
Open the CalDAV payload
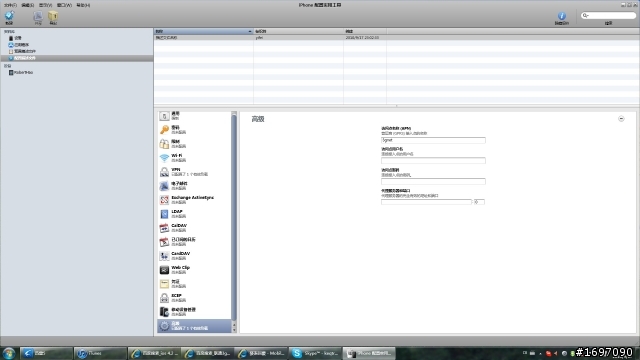(194, 228)
